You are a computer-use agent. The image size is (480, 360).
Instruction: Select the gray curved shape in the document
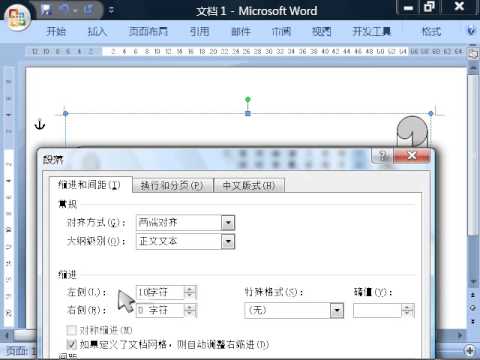[412, 131]
